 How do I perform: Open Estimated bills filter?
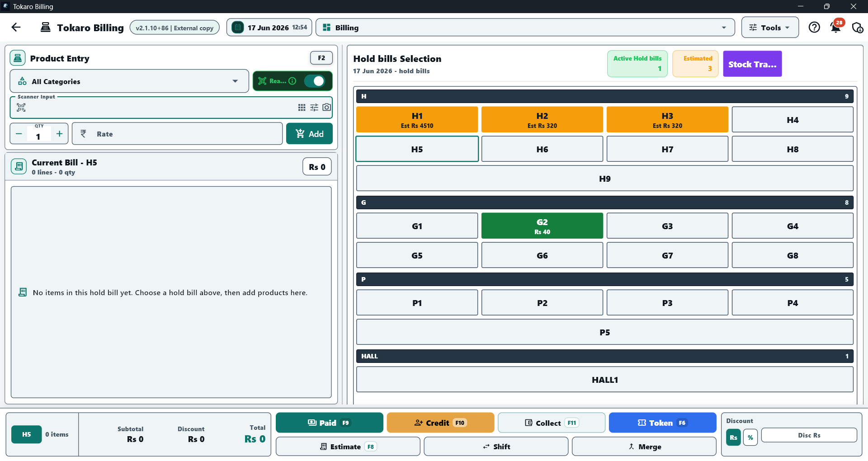[695, 64]
